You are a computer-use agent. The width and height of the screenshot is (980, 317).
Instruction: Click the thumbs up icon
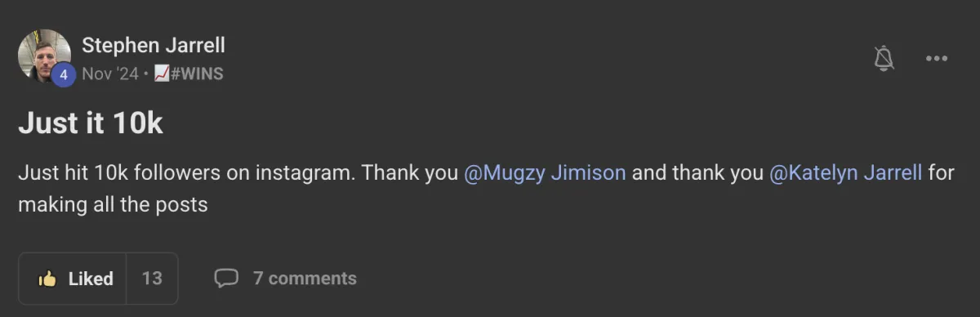(x=47, y=279)
